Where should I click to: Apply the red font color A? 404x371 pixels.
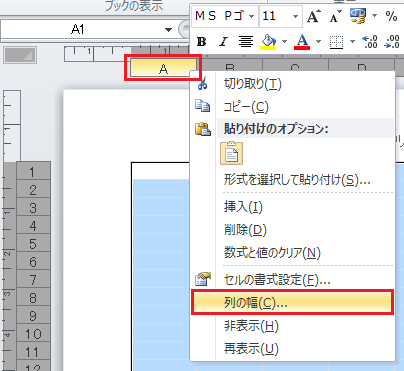pos(302,42)
